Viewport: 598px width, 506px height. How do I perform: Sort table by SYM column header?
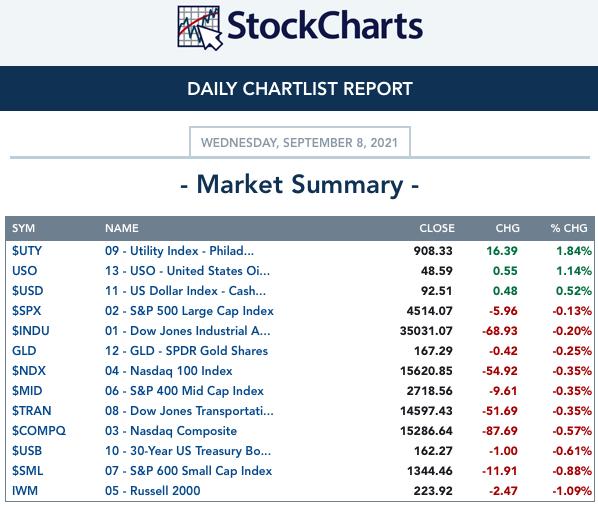pyautogui.click(x=23, y=228)
